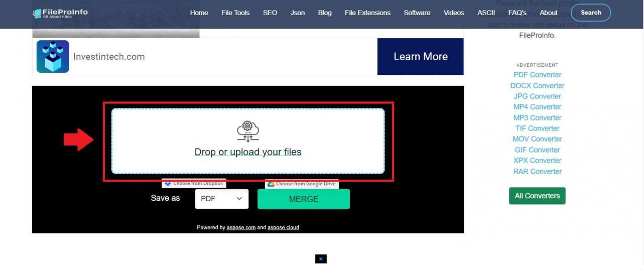Click the MERGE button
644x265 pixels.
click(304, 199)
